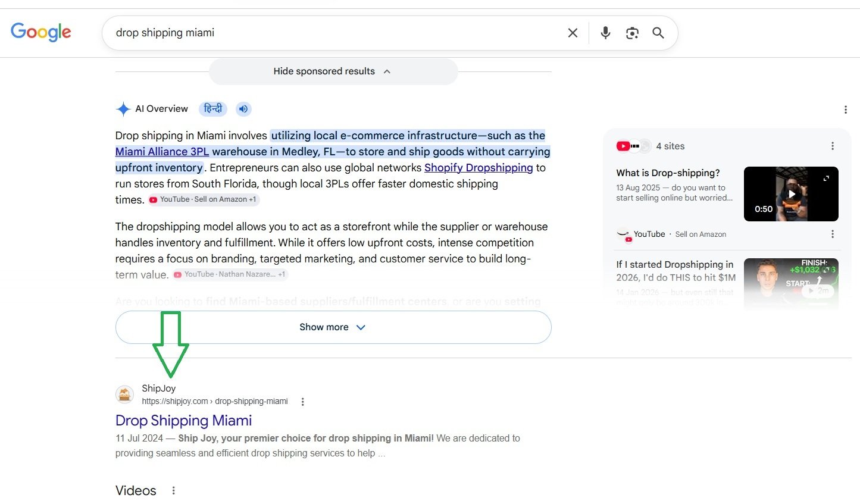860x504 pixels.
Task: Click the 13 Aug 2025 video description
Action: (x=674, y=193)
